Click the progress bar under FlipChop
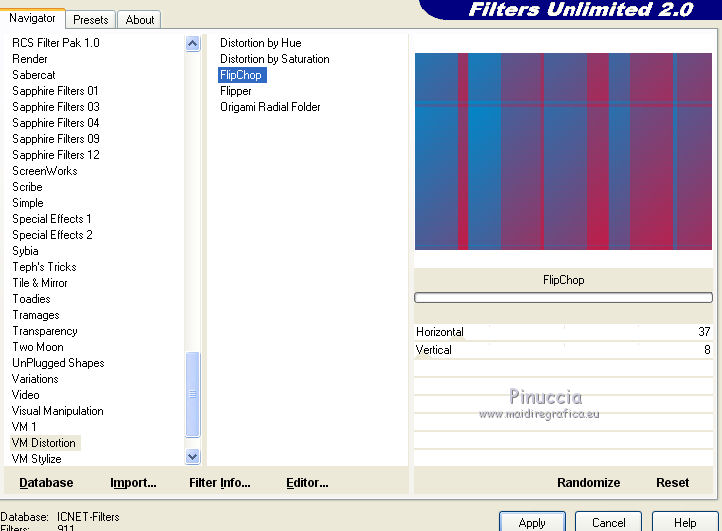Screen dimensions: 722x531 (x=563, y=298)
